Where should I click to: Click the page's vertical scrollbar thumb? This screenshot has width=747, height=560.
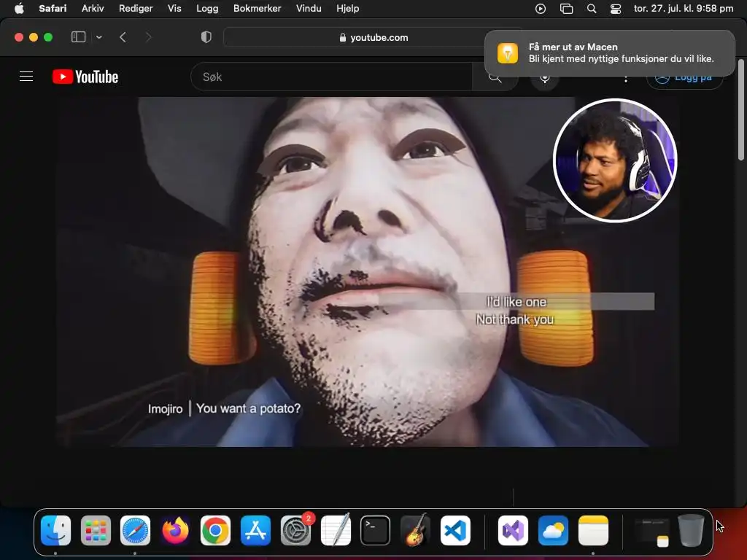(741, 109)
